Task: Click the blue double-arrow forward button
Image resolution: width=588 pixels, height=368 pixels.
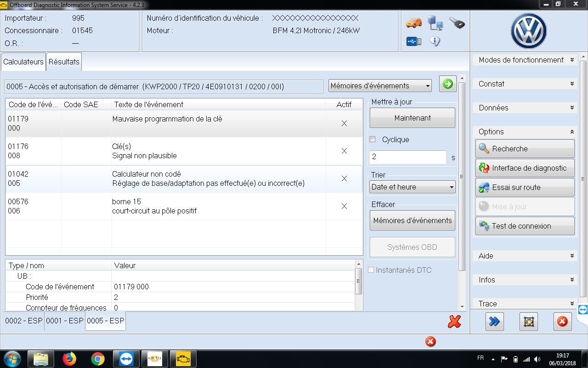Action: [x=494, y=322]
